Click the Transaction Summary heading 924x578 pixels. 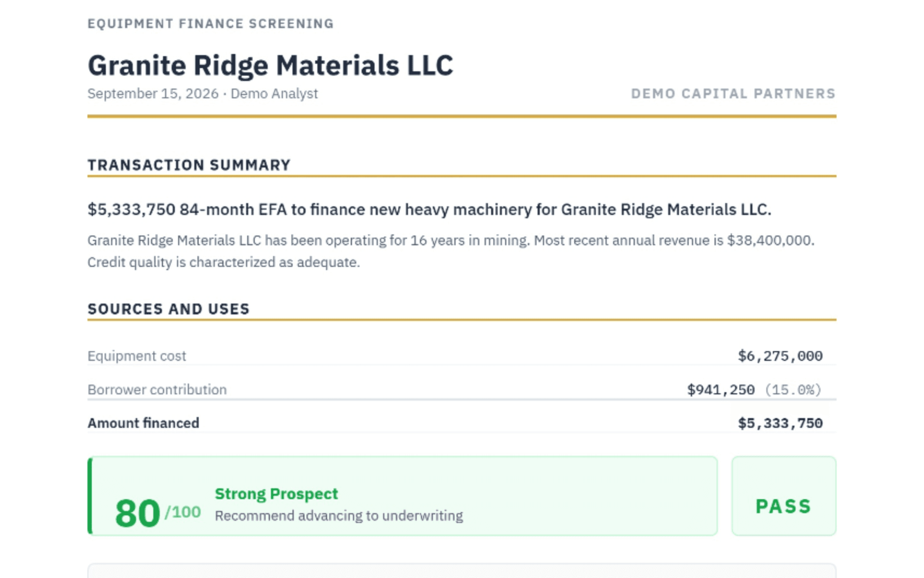189,165
